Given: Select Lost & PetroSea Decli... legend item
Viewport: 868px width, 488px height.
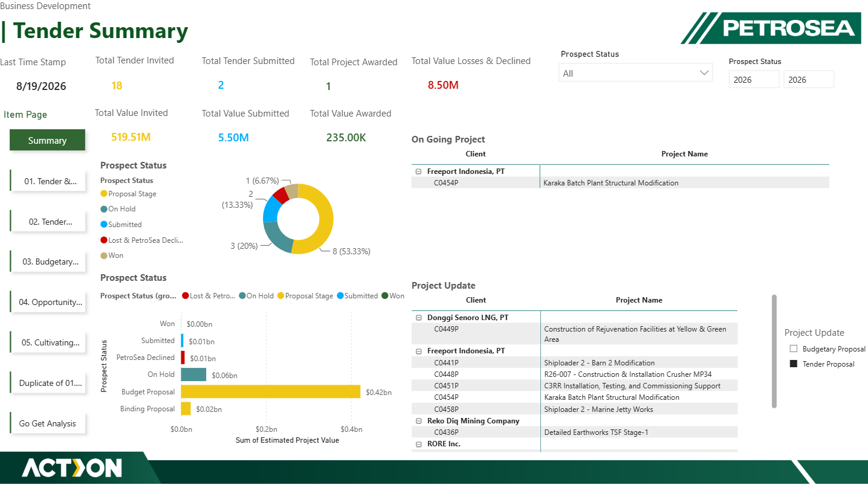Looking at the screenshot, I should (x=141, y=240).
